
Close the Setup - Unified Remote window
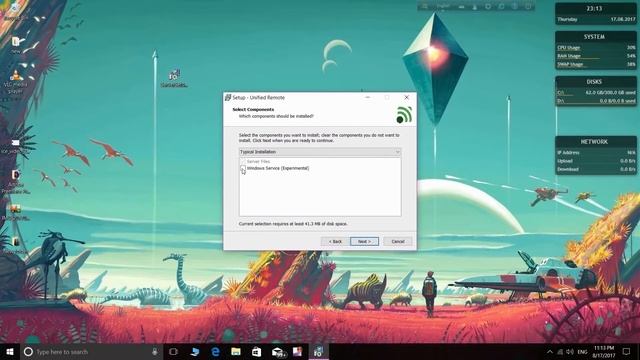point(407,98)
